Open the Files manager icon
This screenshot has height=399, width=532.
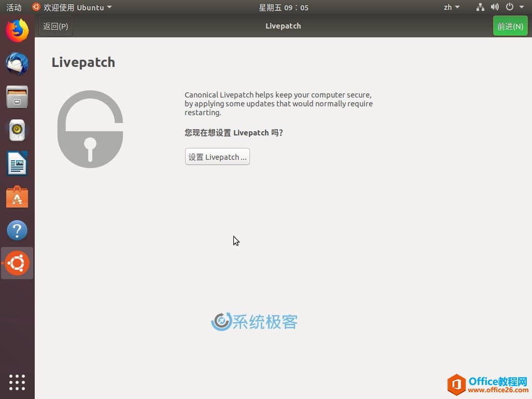pyautogui.click(x=17, y=97)
